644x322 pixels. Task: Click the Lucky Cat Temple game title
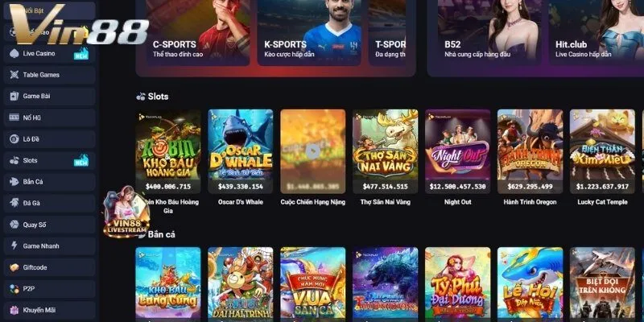coord(602,202)
